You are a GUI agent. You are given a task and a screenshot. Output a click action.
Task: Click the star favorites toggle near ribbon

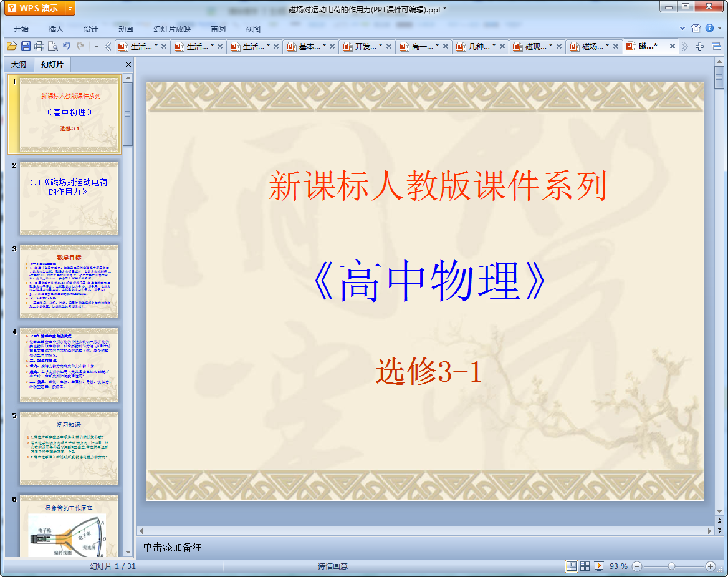pyautogui.click(x=696, y=28)
